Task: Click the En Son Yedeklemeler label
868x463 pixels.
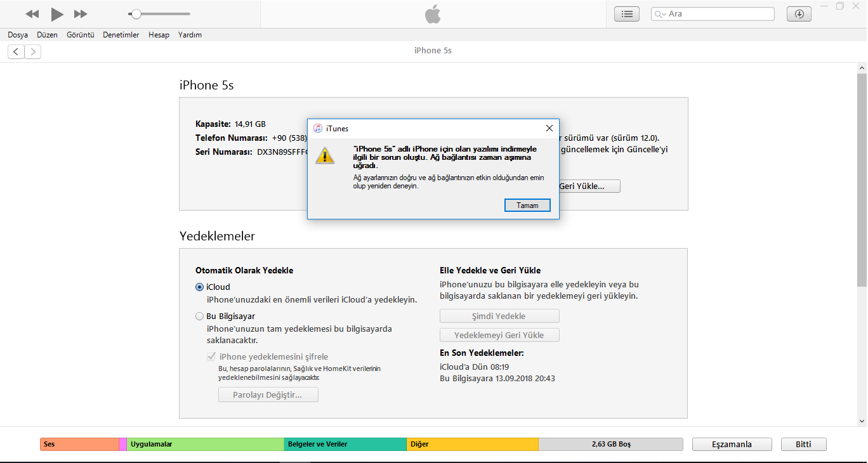Action: pyautogui.click(x=482, y=353)
